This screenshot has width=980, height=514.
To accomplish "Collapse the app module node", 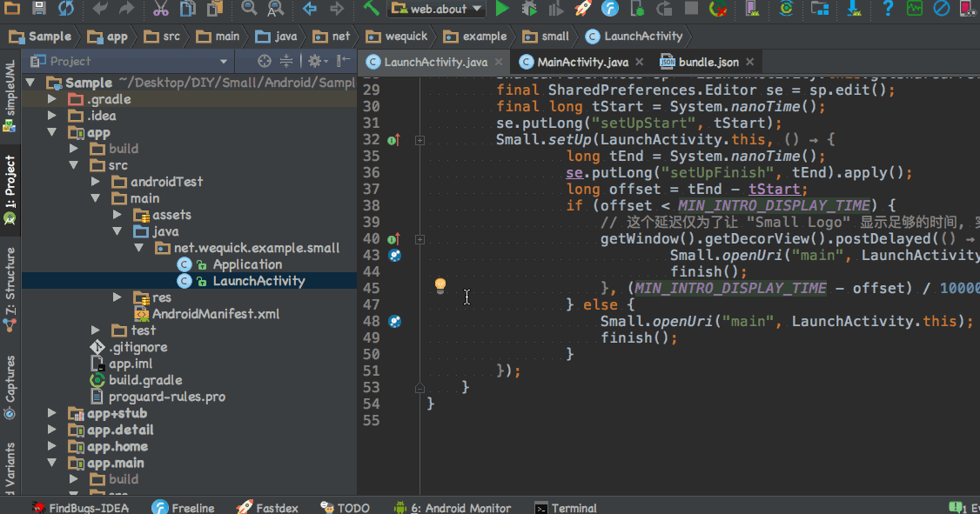I will (52, 132).
